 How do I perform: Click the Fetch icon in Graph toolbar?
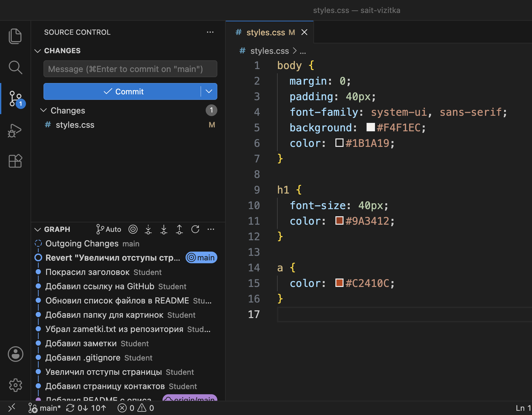coord(148,229)
